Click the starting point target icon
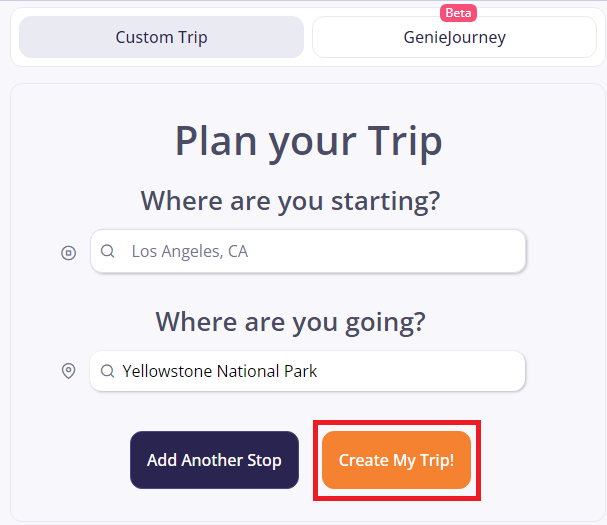Screen dimensions: 607x525 click(x=68, y=253)
